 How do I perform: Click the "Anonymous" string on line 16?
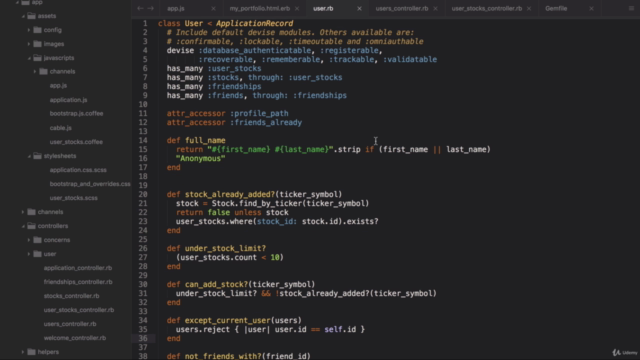point(200,158)
